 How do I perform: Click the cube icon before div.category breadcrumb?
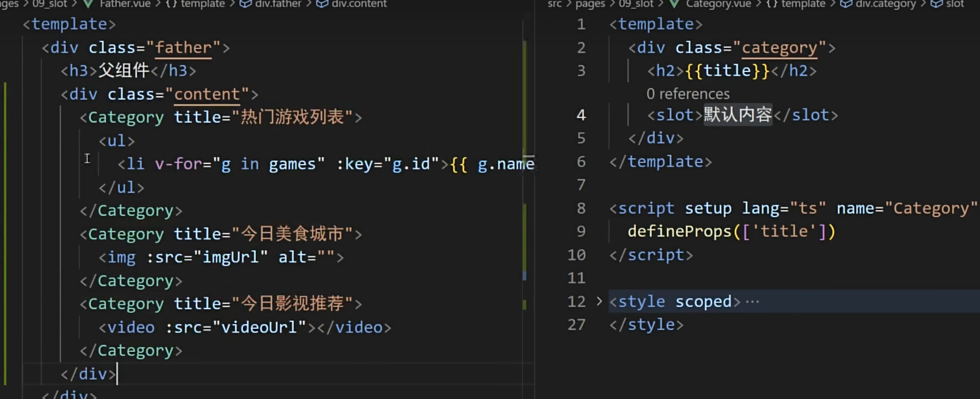pyautogui.click(x=846, y=4)
